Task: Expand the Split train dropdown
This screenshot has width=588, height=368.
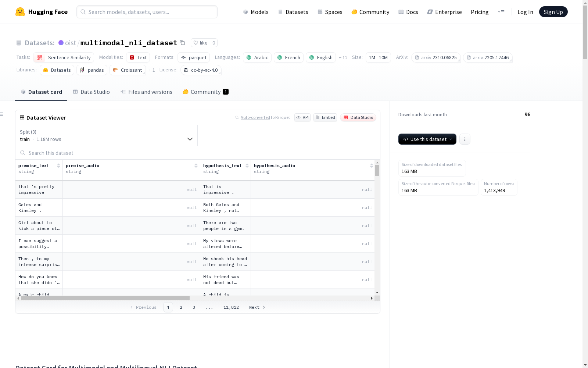Action: [x=106, y=135]
